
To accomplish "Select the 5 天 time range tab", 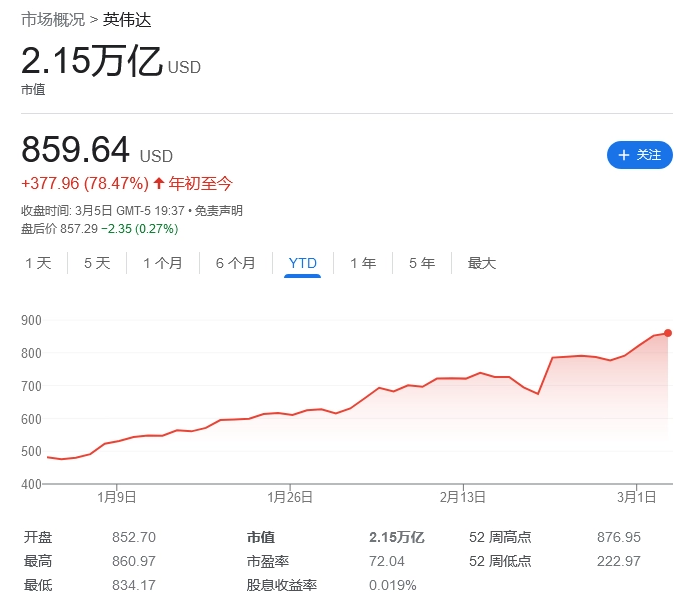I will 97,263.
